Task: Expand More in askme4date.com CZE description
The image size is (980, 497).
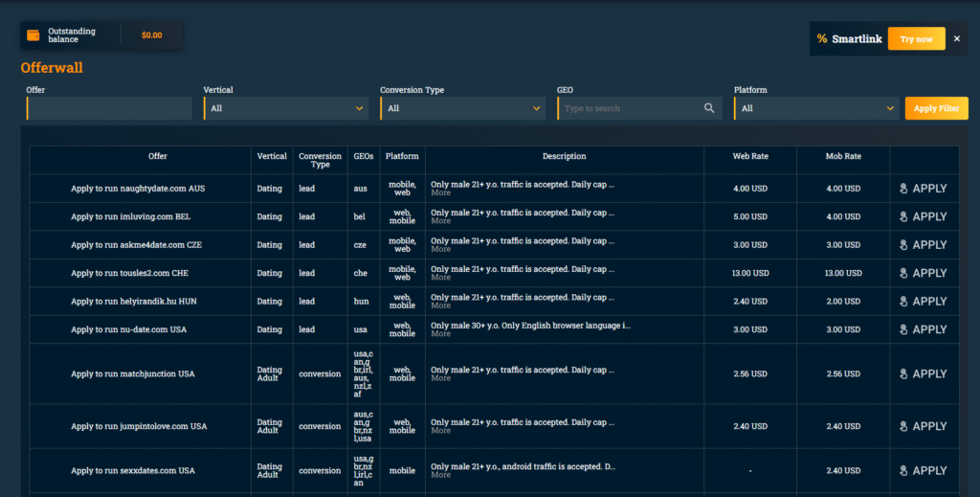Action: (x=440, y=249)
